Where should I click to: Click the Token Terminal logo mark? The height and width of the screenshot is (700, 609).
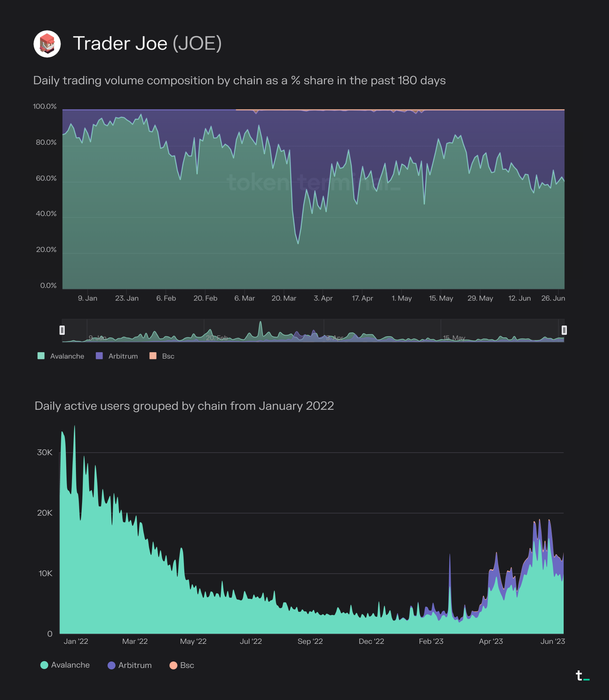click(x=582, y=676)
